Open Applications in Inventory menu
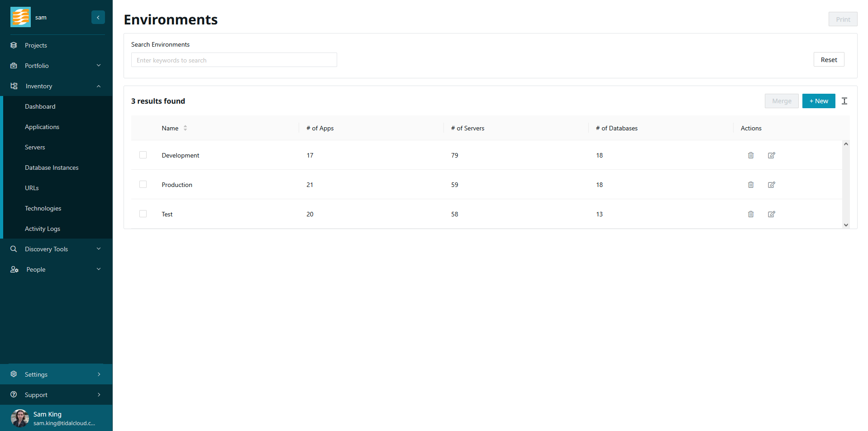868x431 pixels. pyautogui.click(x=42, y=127)
